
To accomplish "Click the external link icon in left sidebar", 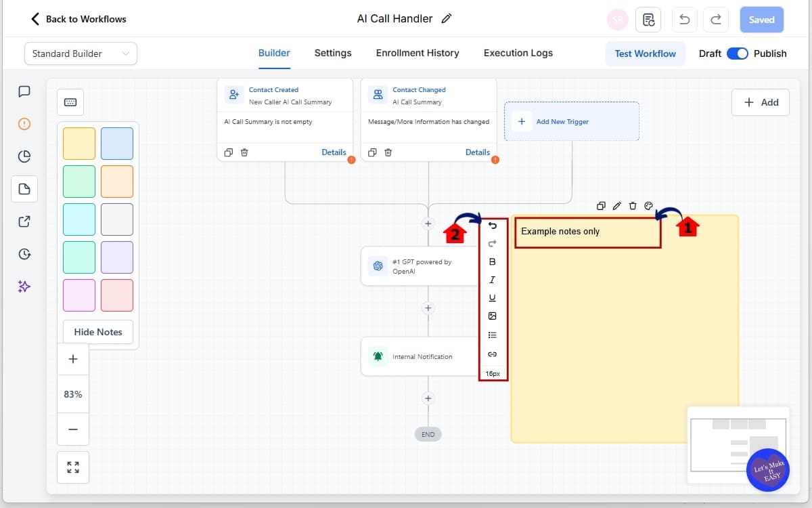I will [24, 221].
